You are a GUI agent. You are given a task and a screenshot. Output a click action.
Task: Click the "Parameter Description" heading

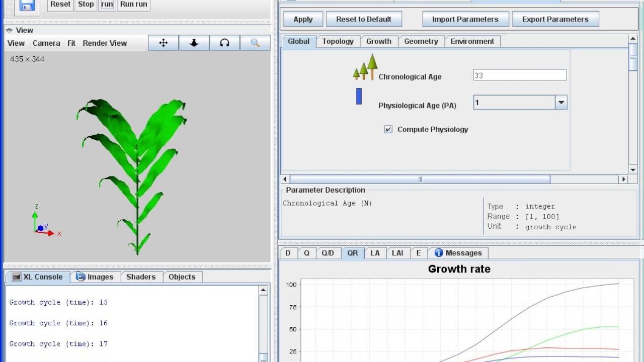(x=326, y=190)
